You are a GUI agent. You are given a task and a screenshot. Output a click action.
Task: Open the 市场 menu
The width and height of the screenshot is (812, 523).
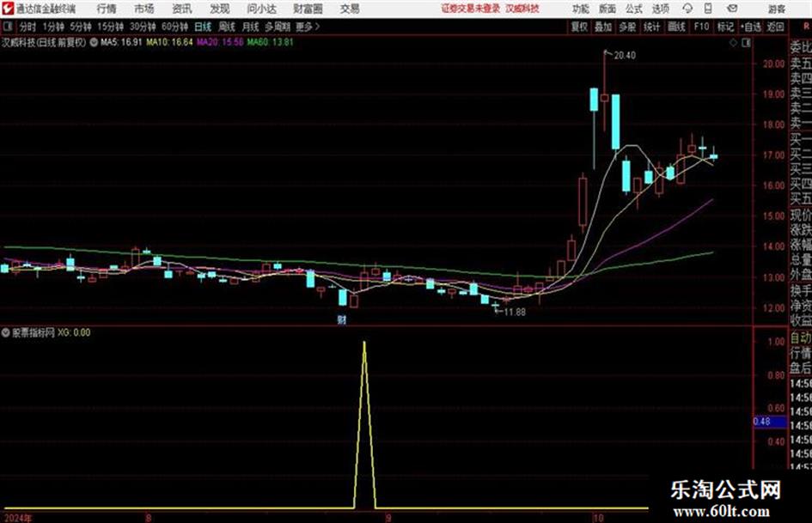[x=144, y=9]
